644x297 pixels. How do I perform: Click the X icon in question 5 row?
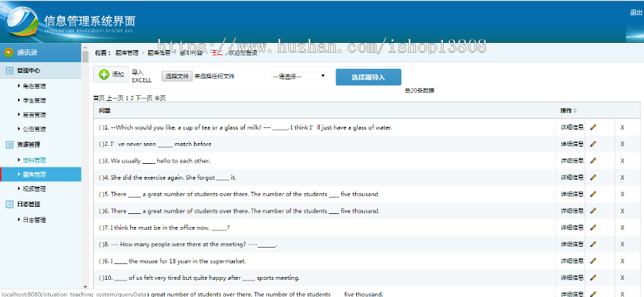(x=623, y=195)
